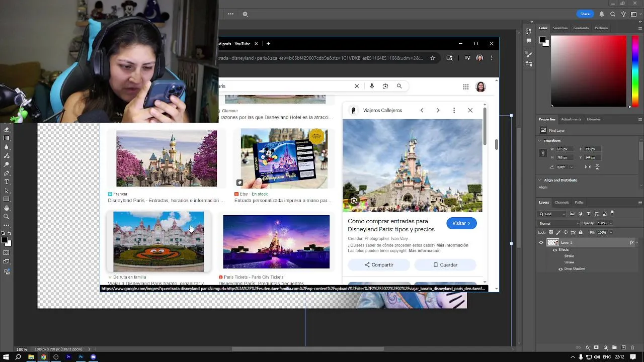Switch to the Adjustments tab

(x=571, y=119)
